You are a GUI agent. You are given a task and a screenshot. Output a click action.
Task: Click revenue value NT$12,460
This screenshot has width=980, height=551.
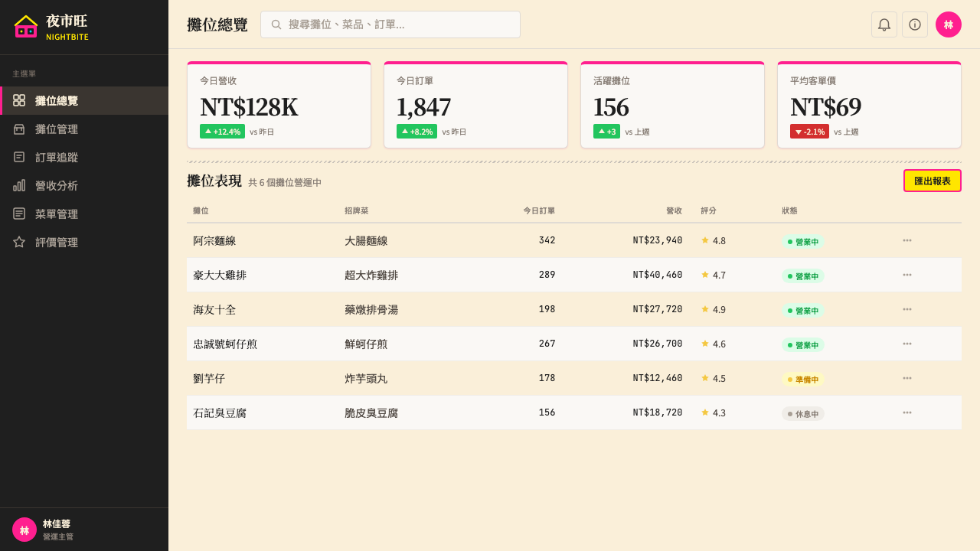[x=658, y=378]
